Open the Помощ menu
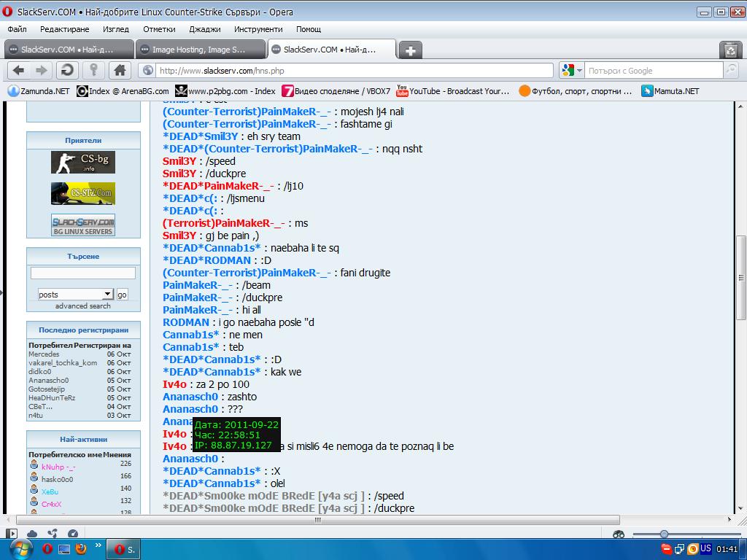The width and height of the screenshot is (747, 560). 309,29
